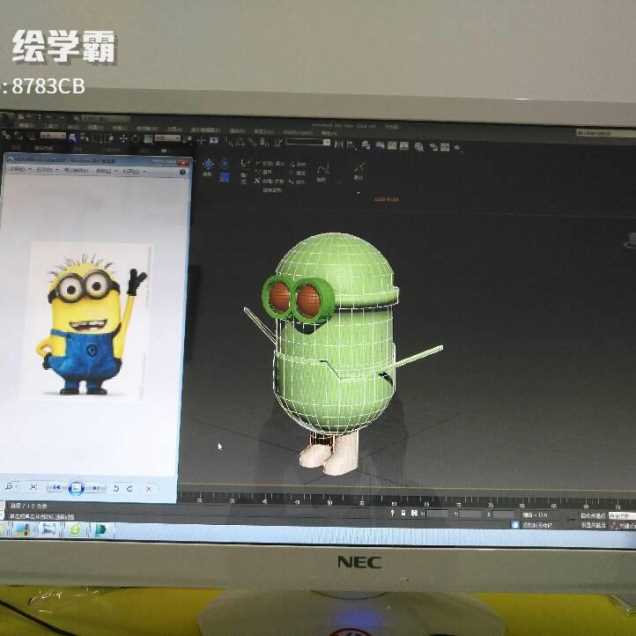Open the Layer manager icon
Viewport: 636px width, 636px height.
pyautogui.click(x=365, y=145)
